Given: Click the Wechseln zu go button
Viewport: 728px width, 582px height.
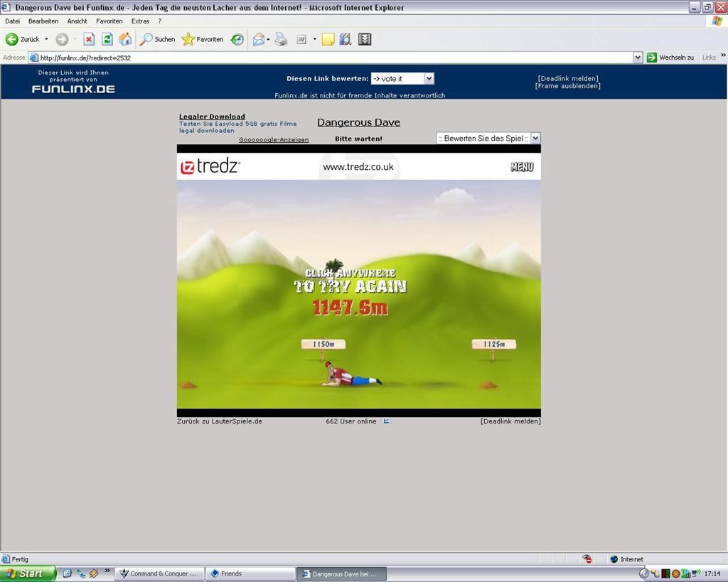Looking at the screenshot, I should click(x=671, y=58).
